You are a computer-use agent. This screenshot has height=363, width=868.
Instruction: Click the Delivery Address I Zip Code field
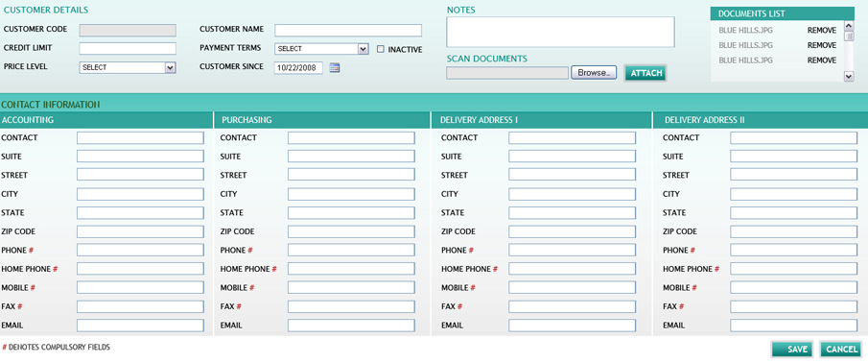pyautogui.click(x=572, y=231)
